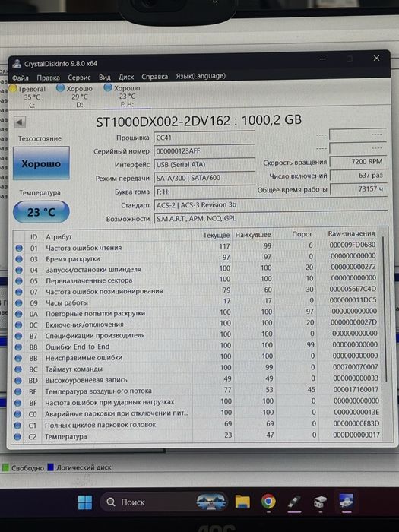
Task: Click the status dot for attribute 03
Action: [x=19, y=259]
